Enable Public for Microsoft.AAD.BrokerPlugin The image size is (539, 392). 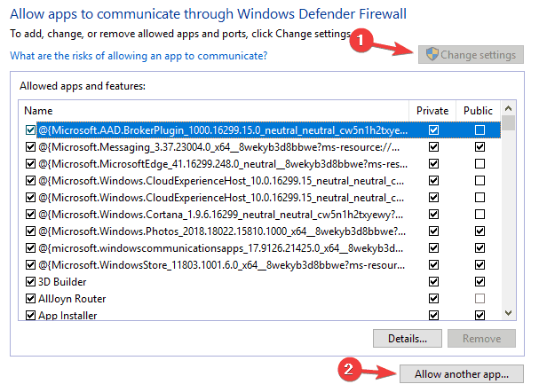pos(480,130)
